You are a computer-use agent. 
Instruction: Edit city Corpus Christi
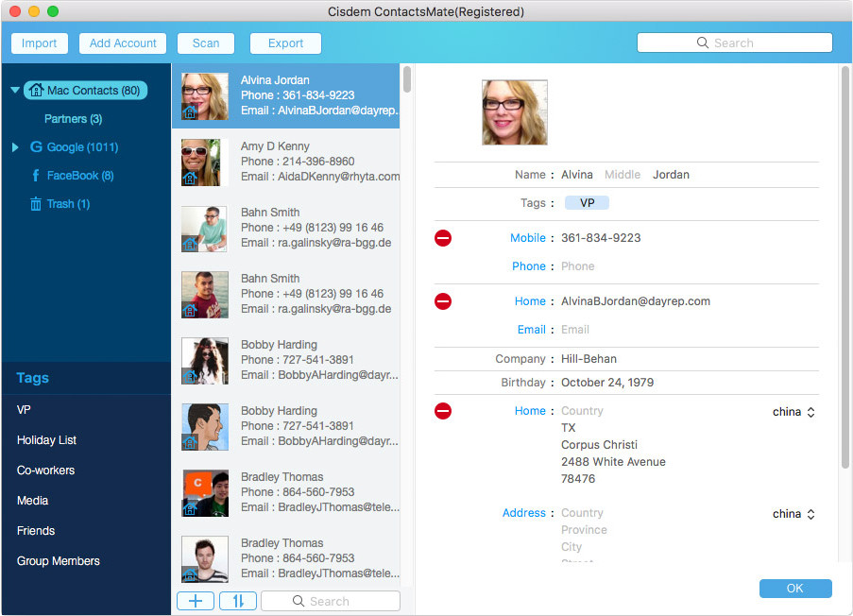tap(599, 445)
